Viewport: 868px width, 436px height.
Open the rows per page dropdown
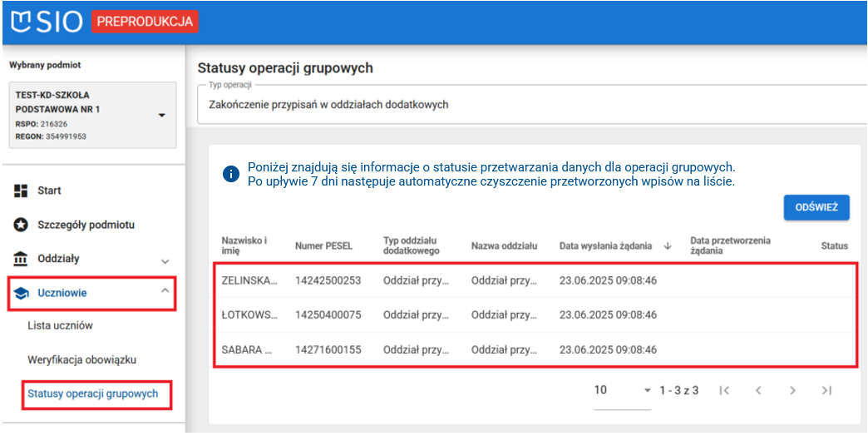coord(624,390)
